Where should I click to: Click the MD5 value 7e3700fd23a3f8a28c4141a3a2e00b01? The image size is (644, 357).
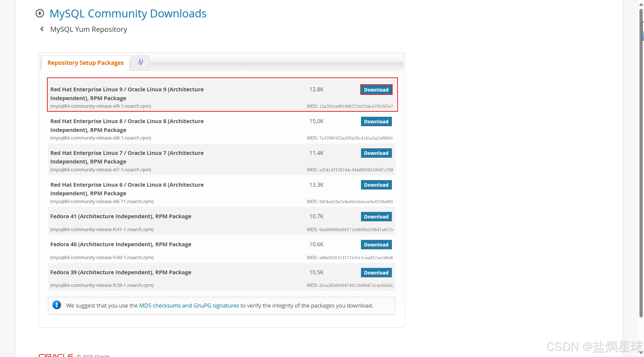pyautogui.click(x=356, y=138)
